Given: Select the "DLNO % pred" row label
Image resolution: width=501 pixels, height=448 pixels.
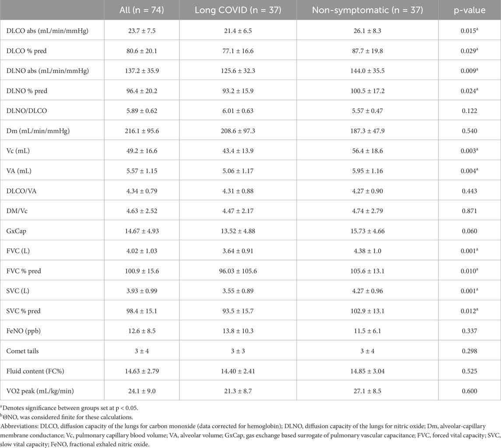Looking at the screenshot, I should (27, 91).
